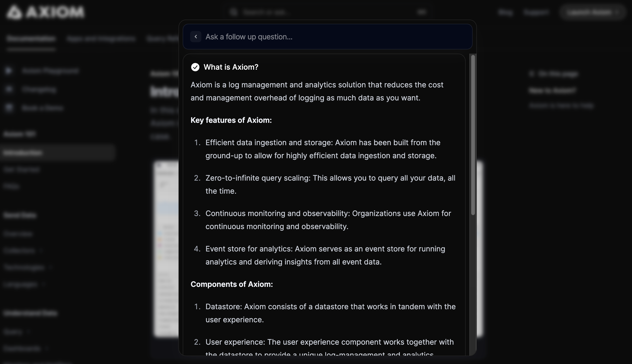Open the Support link in header
The image size is (632, 364).
pos(536,12)
